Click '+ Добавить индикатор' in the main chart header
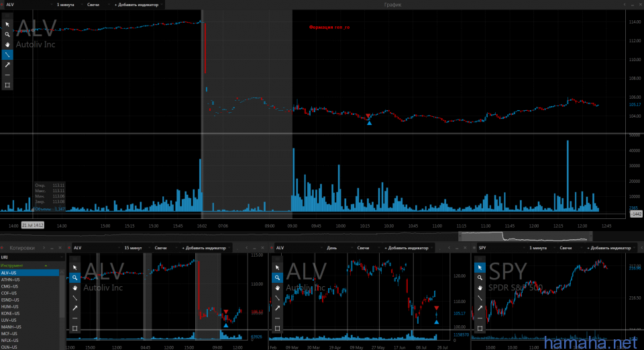 (138, 5)
